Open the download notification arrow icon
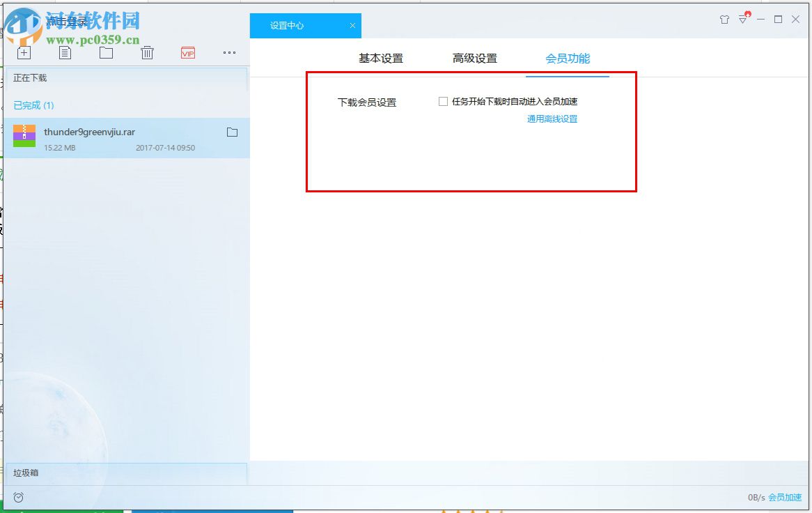This screenshot has width=812, height=513. point(743,20)
